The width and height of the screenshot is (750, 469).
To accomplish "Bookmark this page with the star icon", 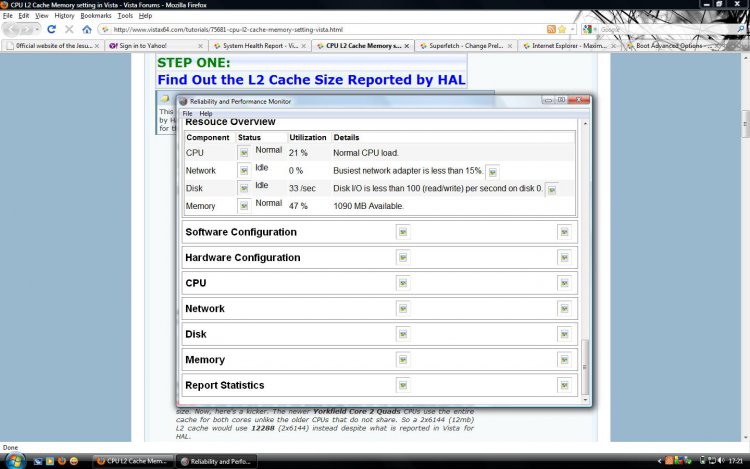I will (x=562, y=29).
